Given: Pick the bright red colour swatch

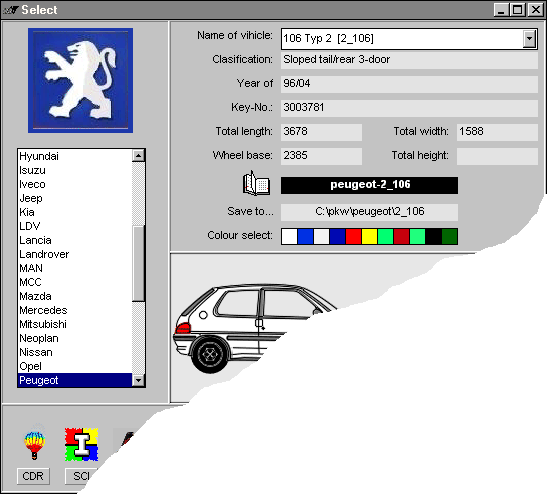Looking at the screenshot, I should tap(353, 237).
